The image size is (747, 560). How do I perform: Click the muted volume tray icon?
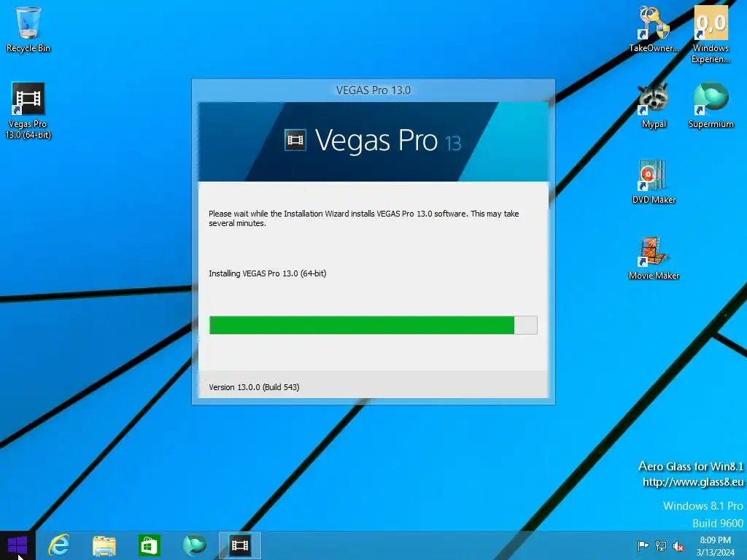click(x=678, y=545)
